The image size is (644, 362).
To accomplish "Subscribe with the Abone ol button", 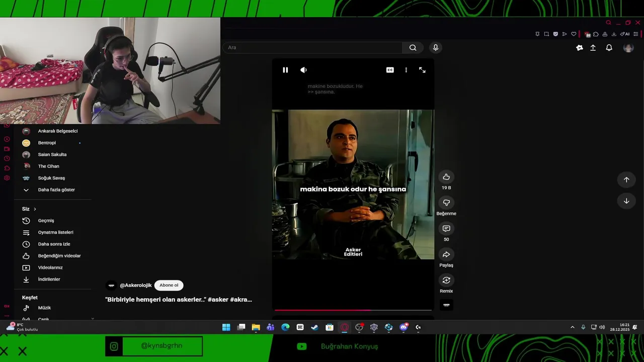I will pyautogui.click(x=169, y=285).
